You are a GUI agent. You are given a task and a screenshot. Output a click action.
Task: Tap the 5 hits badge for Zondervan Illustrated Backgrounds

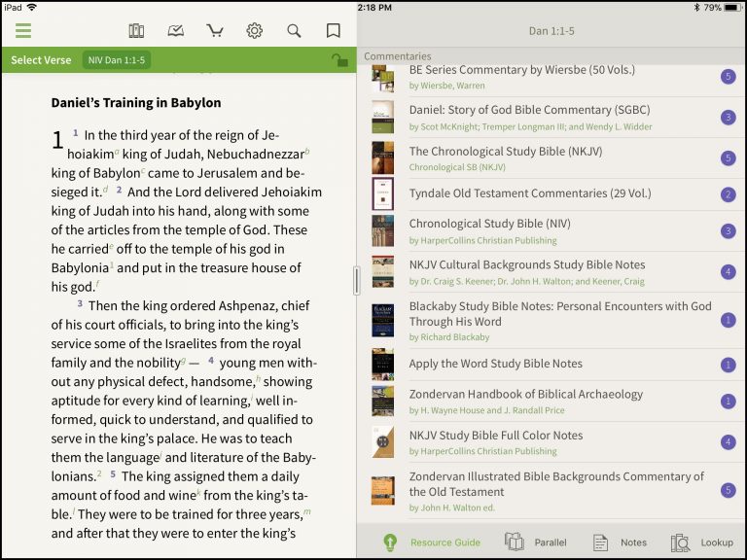point(728,490)
